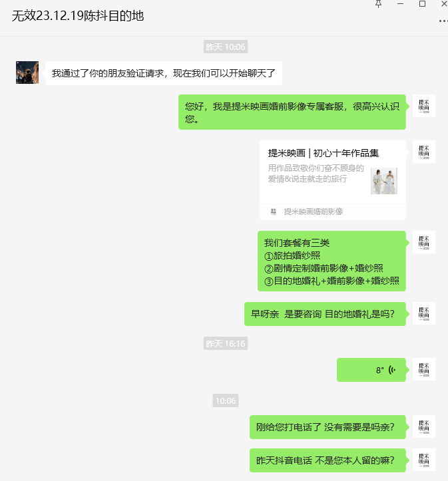
Task: Open the three-dot chat info menu
Action: coord(443,21)
